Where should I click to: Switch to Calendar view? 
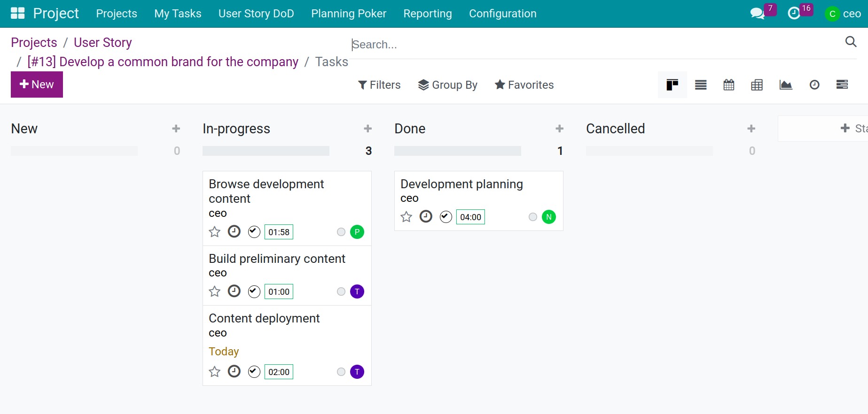729,85
